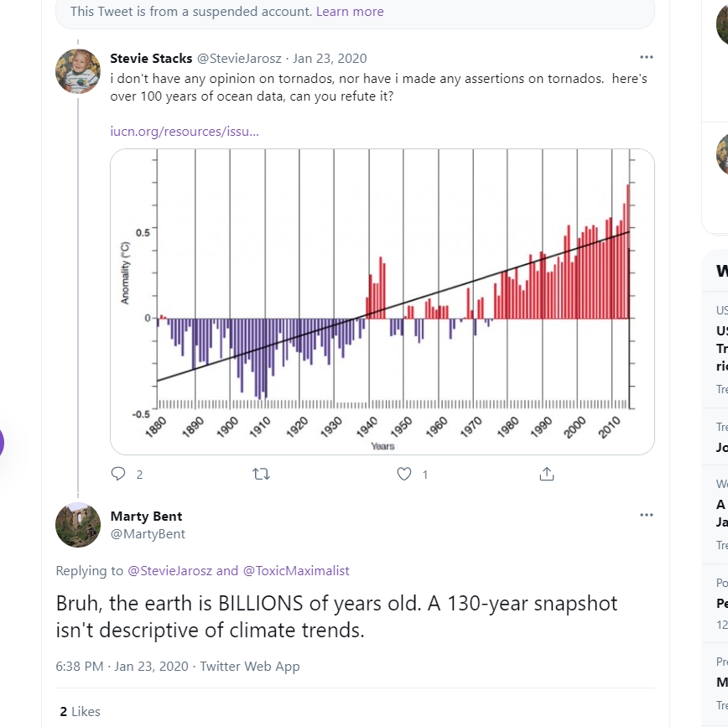
Task: View the 2 Likes list
Action: coord(80,712)
